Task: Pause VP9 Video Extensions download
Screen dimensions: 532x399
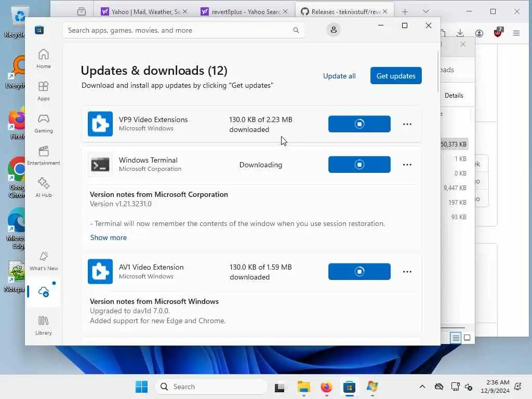Action: click(360, 124)
